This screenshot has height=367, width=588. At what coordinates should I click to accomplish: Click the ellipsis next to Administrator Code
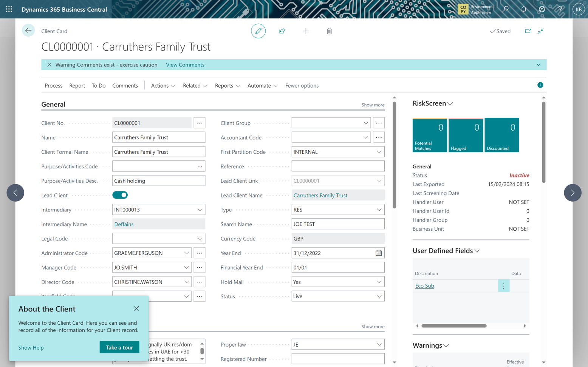click(x=200, y=253)
